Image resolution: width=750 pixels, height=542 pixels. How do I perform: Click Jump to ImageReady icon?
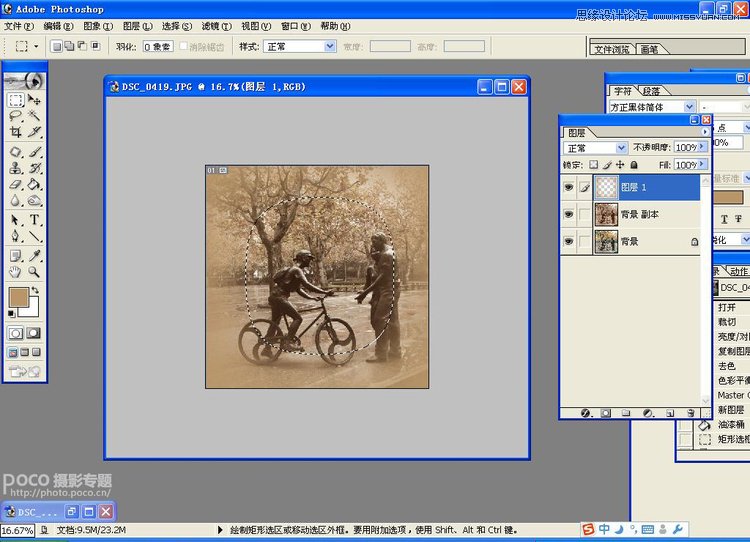tap(24, 371)
